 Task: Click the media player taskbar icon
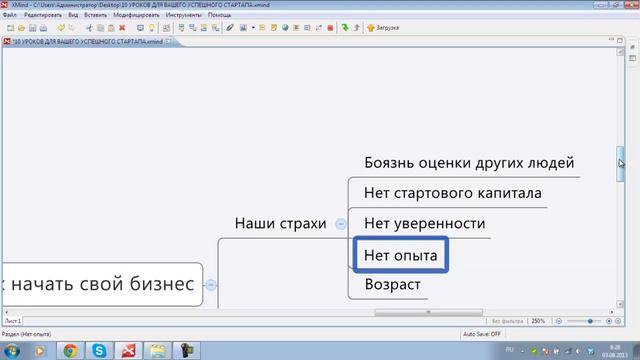point(40,351)
